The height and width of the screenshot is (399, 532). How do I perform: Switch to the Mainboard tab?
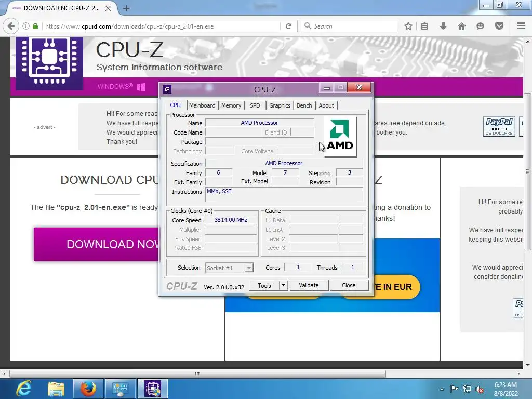[x=202, y=105]
